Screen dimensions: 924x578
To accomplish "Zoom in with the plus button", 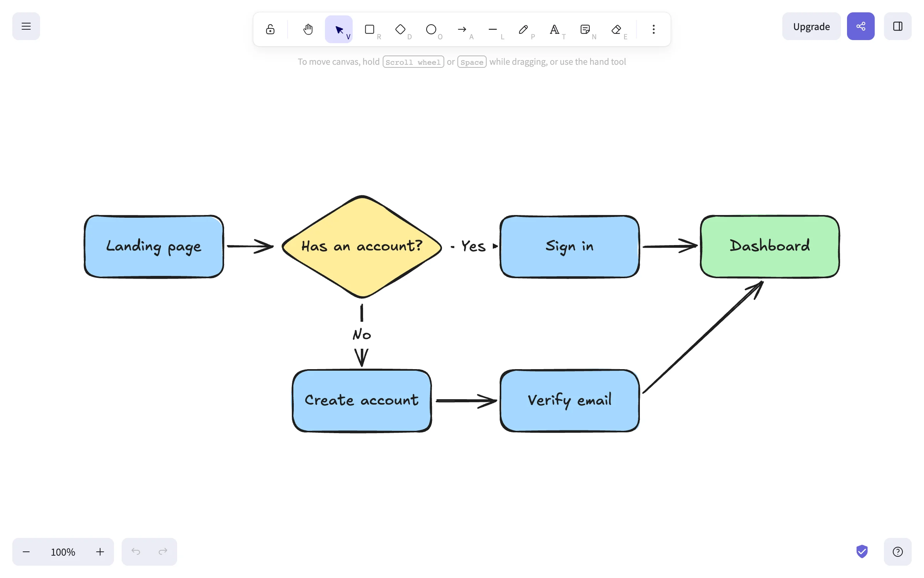I will click(x=100, y=552).
